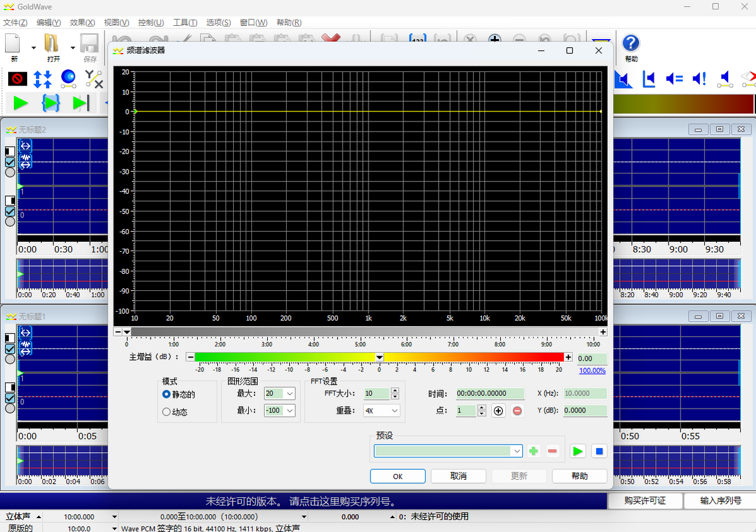The width and height of the screenshot is (756, 532).
Task: Click the 主增益 gain slider handle
Action: [379, 357]
